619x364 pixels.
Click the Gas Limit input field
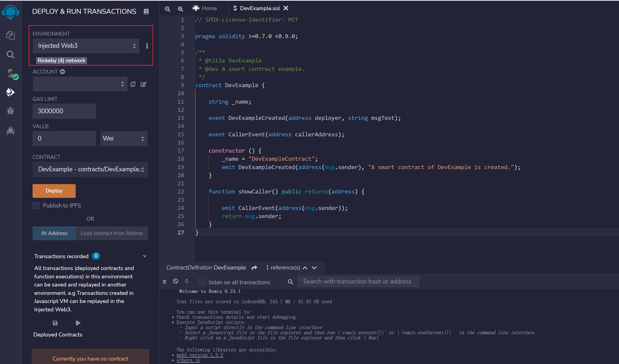(x=64, y=111)
